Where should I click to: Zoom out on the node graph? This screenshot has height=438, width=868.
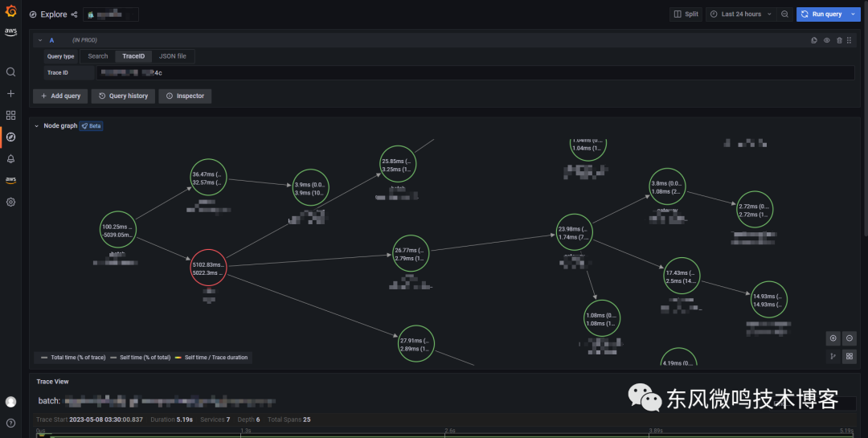(850, 338)
